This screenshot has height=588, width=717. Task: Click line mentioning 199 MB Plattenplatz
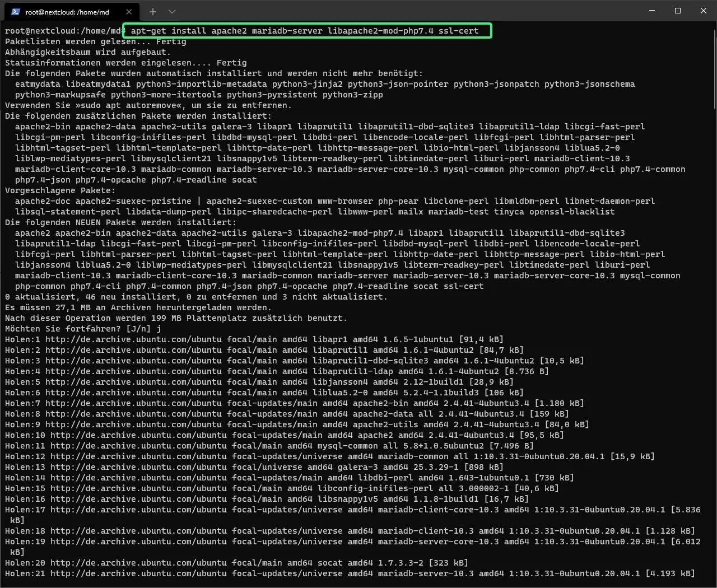(176, 318)
